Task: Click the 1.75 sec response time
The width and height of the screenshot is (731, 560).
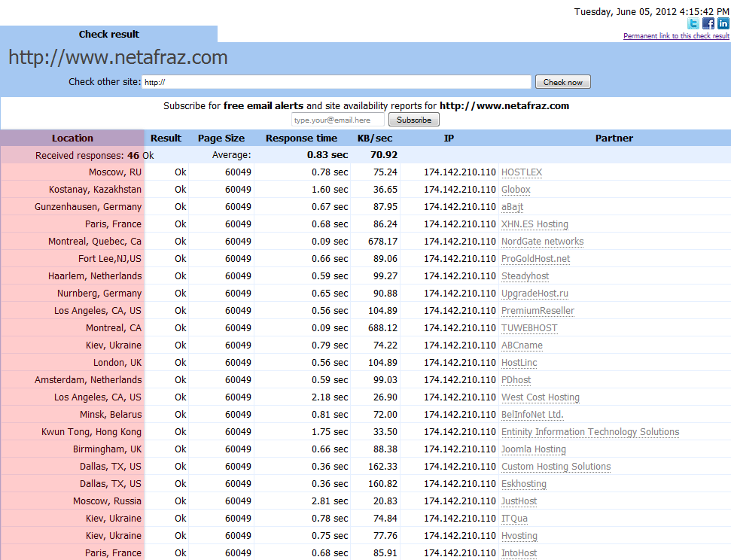Action: pyautogui.click(x=330, y=432)
